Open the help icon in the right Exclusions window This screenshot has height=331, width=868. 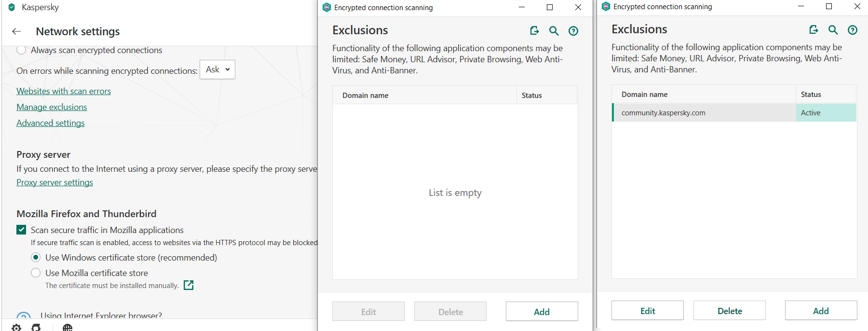[x=853, y=29]
